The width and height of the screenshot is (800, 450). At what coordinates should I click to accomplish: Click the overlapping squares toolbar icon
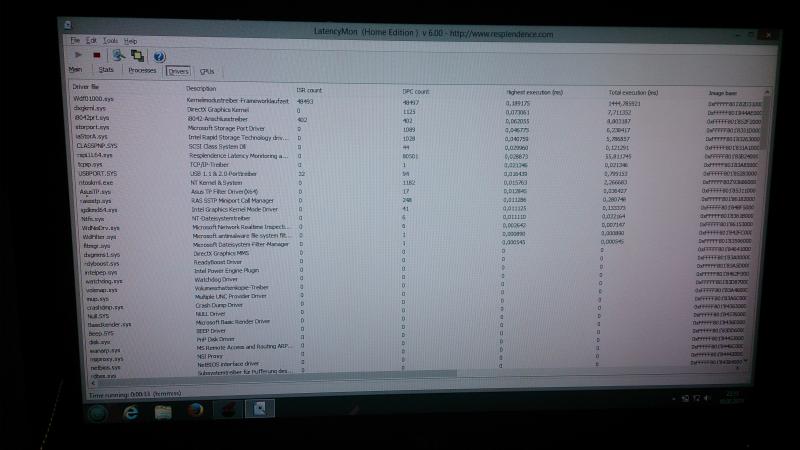[x=137, y=56]
